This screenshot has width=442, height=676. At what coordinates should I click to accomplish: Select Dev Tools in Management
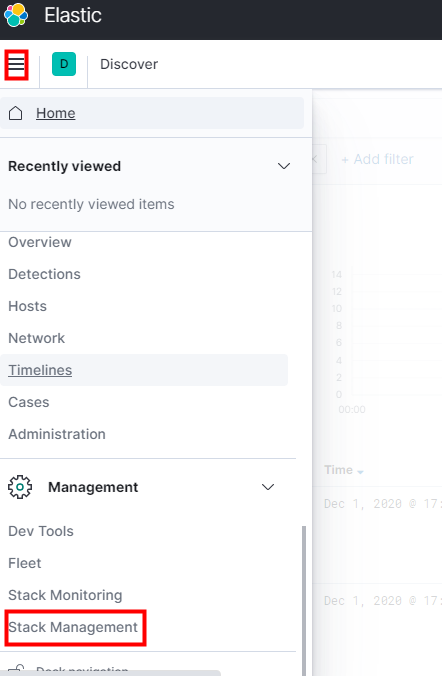click(x=41, y=531)
